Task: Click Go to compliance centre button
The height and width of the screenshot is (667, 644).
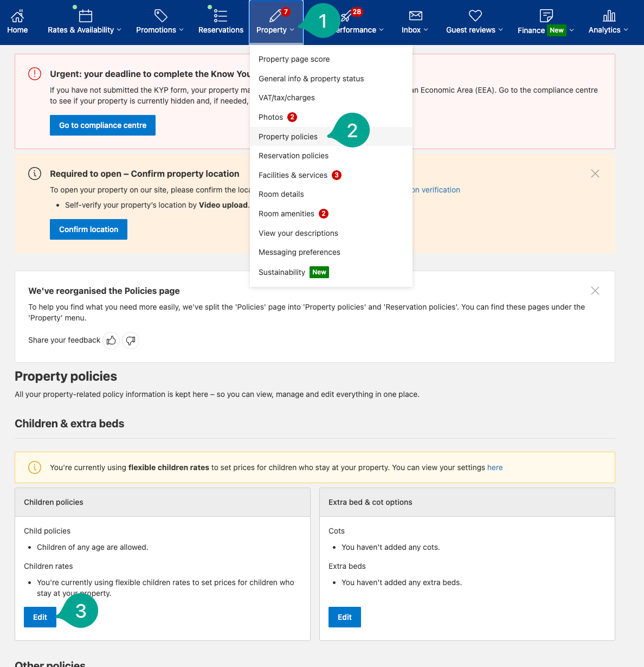Action: [x=102, y=125]
